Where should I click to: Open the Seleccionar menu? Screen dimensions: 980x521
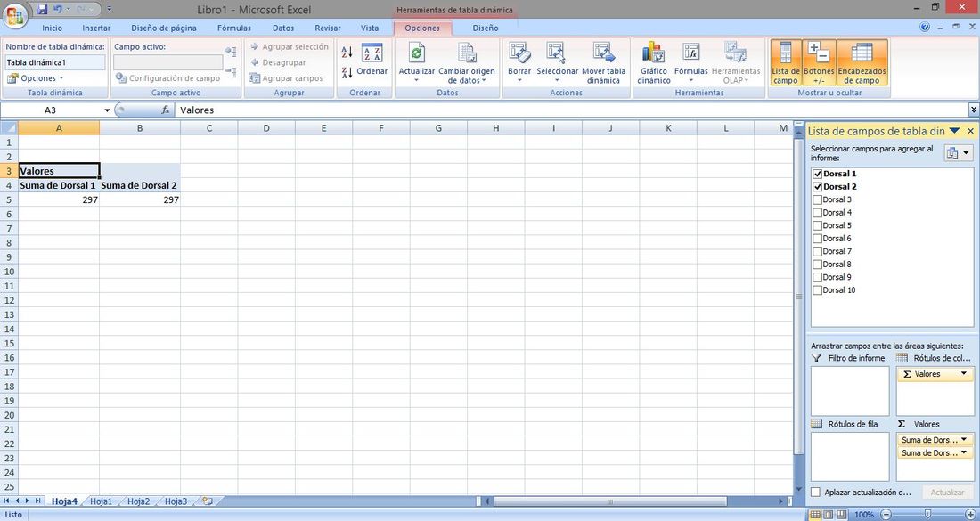tap(557, 62)
